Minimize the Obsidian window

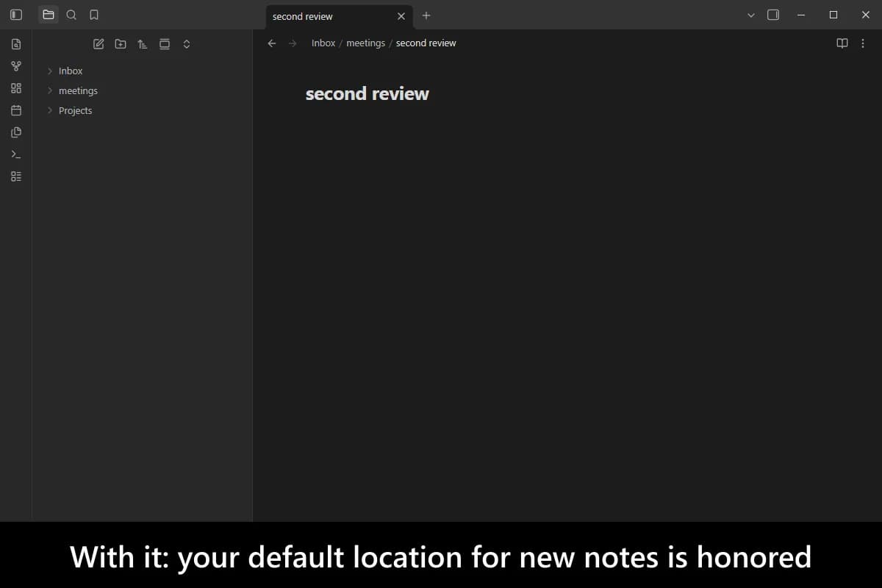801,15
